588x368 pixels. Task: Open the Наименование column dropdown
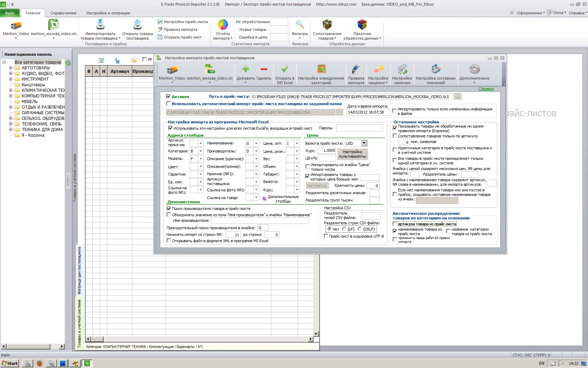point(256,143)
